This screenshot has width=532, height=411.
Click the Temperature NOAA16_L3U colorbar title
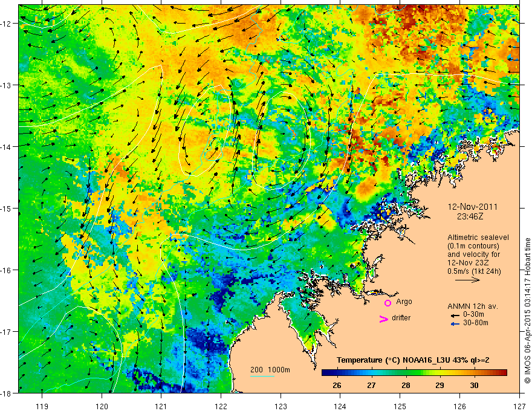pyautogui.click(x=413, y=360)
